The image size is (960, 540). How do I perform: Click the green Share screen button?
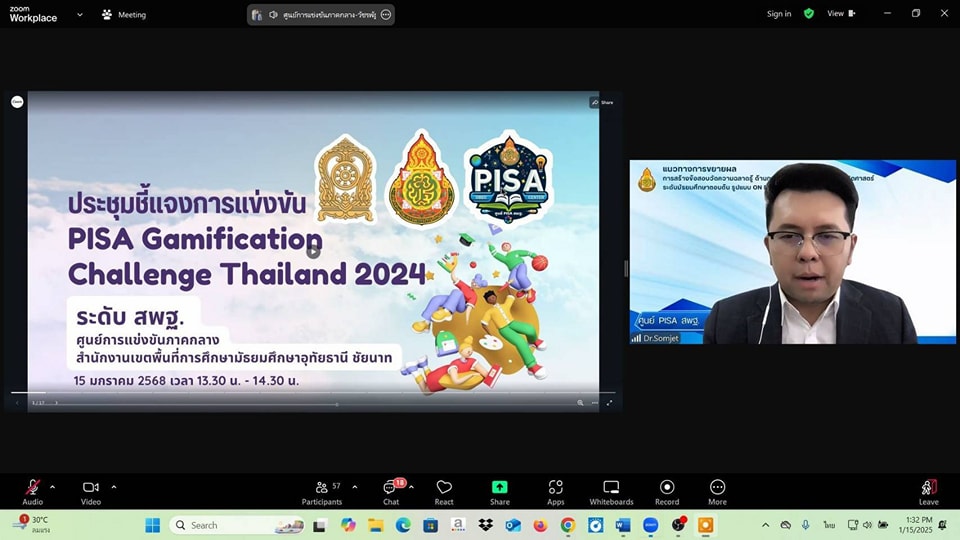500,492
